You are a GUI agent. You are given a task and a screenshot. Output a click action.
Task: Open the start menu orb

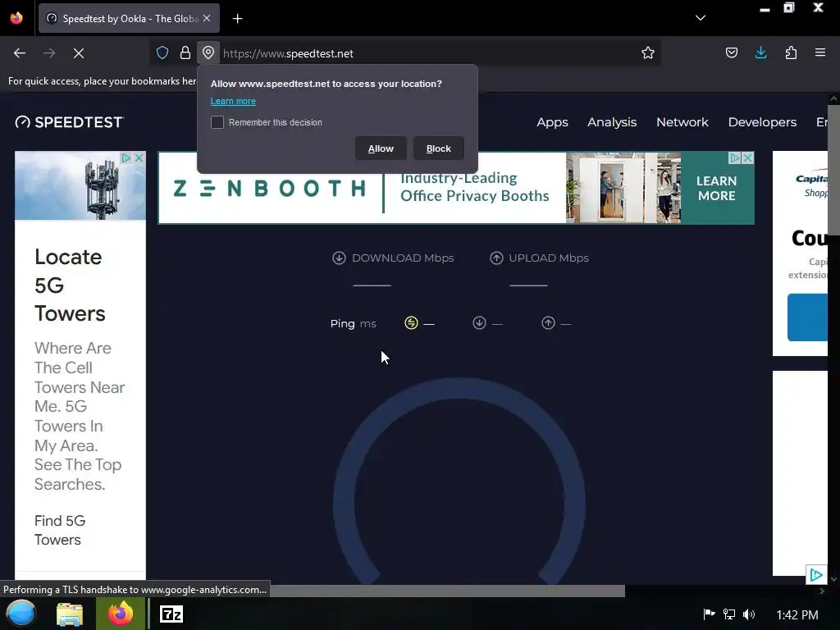[x=21, y=614]
